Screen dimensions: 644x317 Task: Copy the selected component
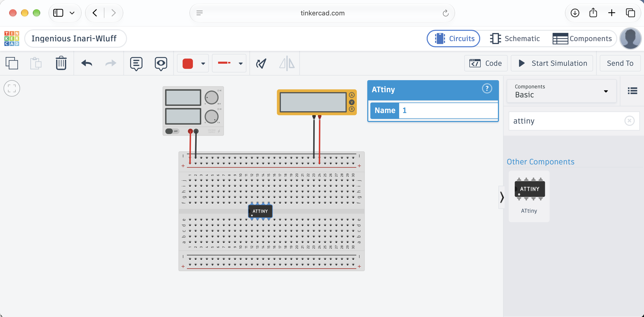[x=12, y=63]
